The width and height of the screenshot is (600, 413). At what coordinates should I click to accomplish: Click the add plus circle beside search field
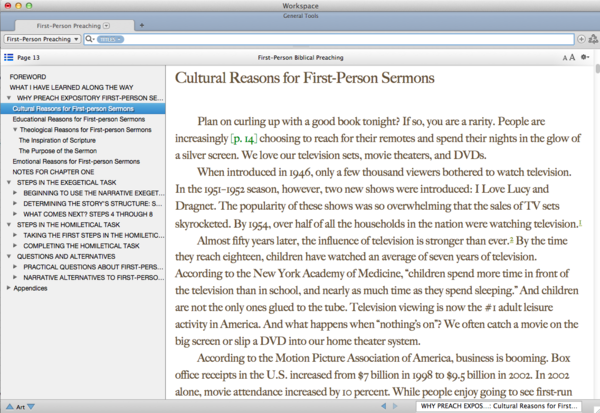pos(581,39)
